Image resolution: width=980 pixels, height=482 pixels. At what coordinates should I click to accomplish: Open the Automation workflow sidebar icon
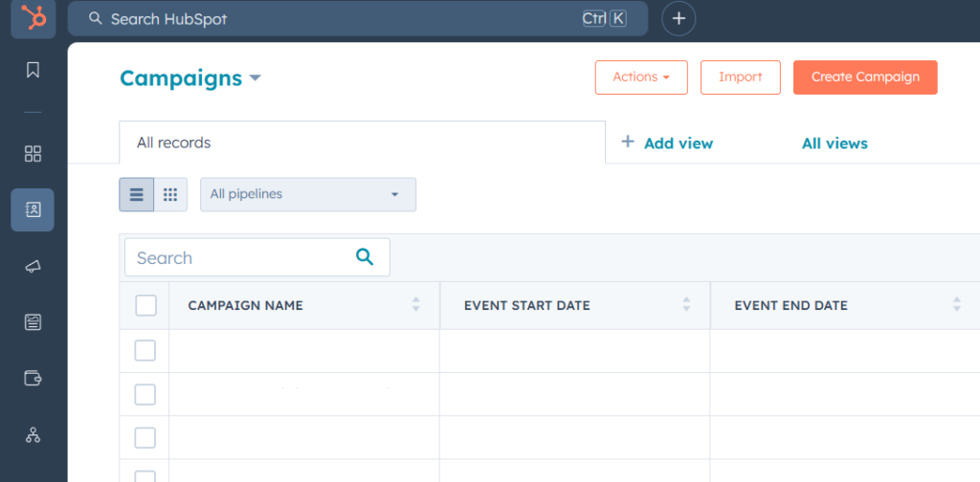[33, 435]
